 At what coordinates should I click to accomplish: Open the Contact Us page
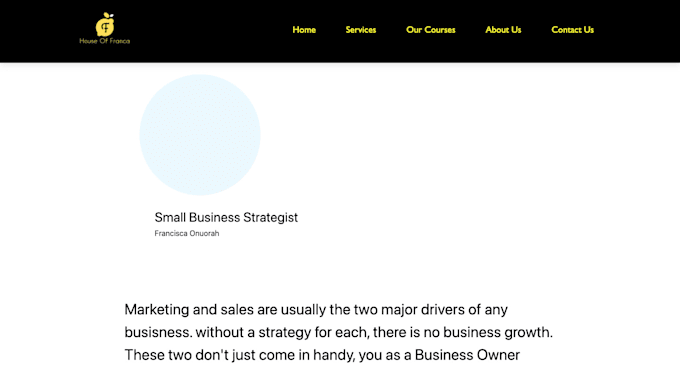click(x=572, y=30)
